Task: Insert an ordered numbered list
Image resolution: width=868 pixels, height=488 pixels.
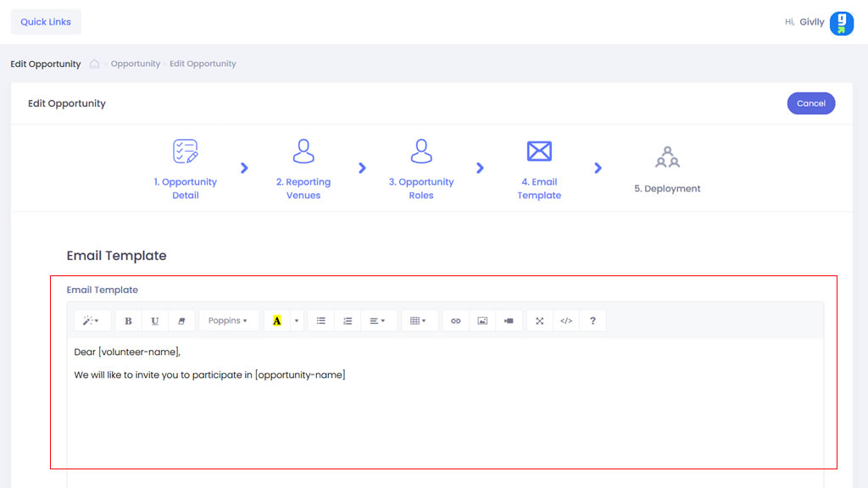Action: click(348, 321)
